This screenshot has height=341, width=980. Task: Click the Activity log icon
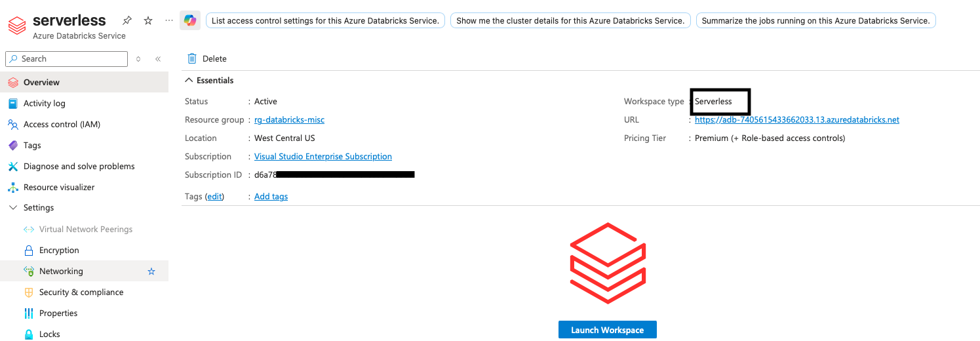(x=12, y=104)
